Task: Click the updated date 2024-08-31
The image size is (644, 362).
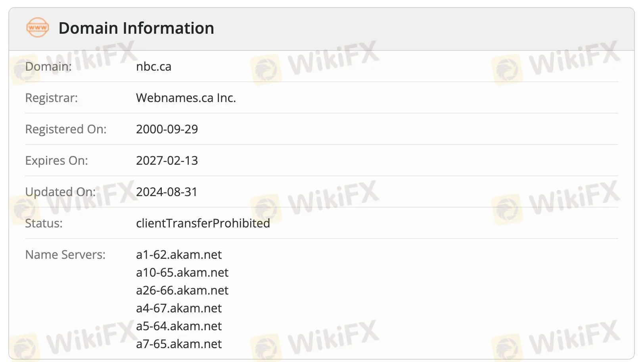Action: [167, 192]
